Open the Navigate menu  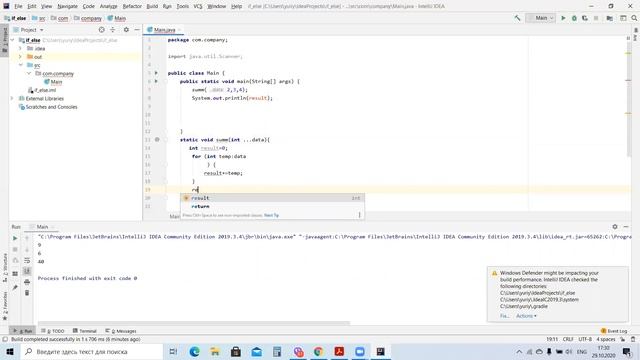pyautogui.click(x=67, y=6)
